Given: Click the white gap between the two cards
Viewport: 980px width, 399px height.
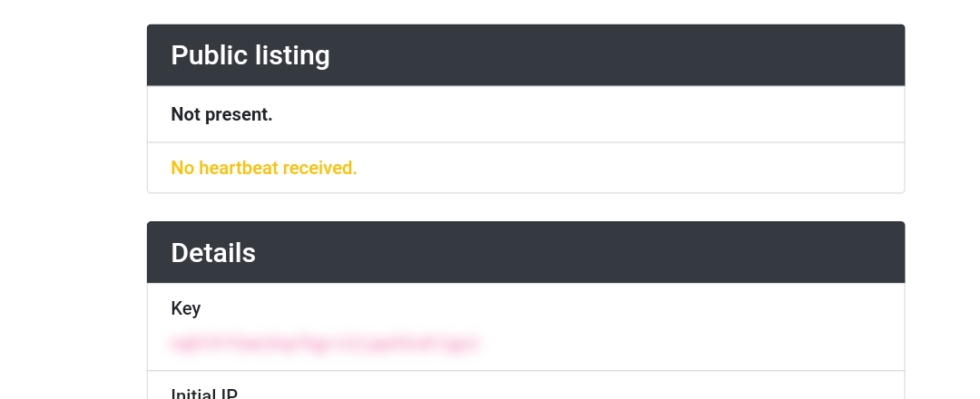Looking at the screenshot, I should pos(525,208).
